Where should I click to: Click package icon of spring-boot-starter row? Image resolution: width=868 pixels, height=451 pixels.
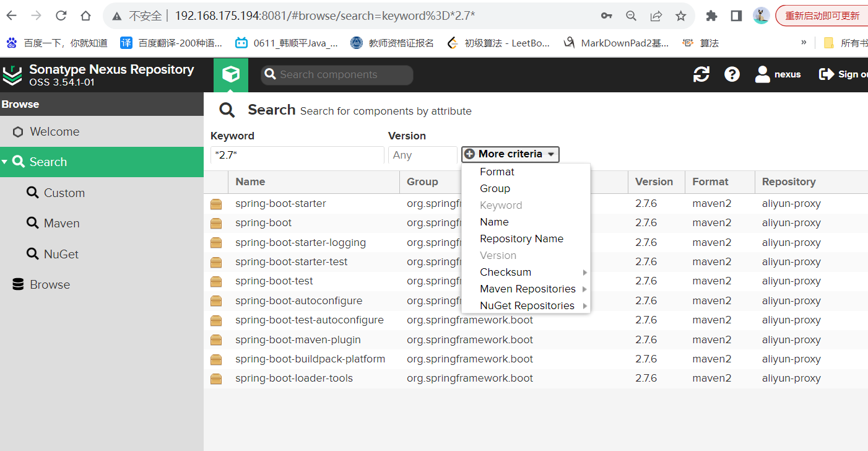click(x=216, y=204)
